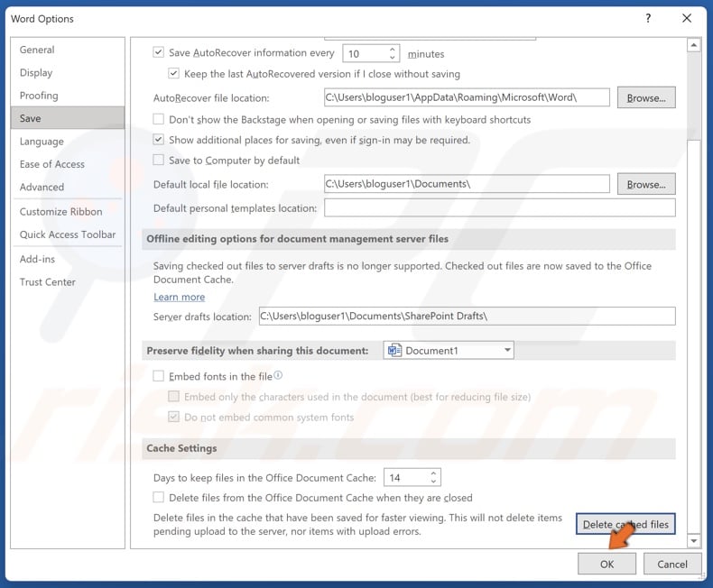Go to Ease of Access settings
Viewport: 713px width, 588px height.
pyautogui.click(x=68, y=164)
